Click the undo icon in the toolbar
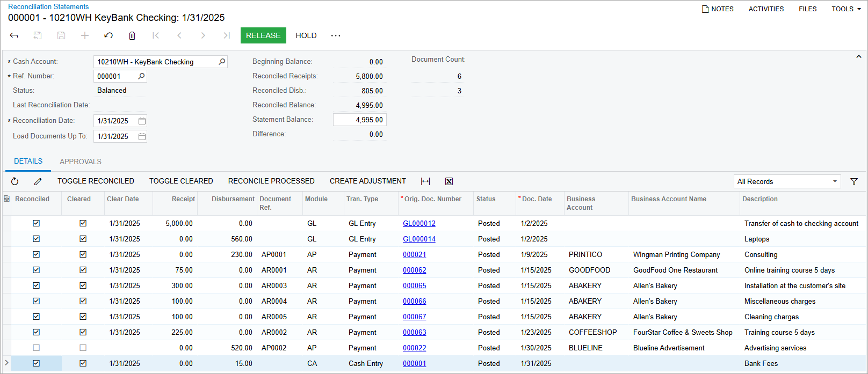 (x=108, y=35)
